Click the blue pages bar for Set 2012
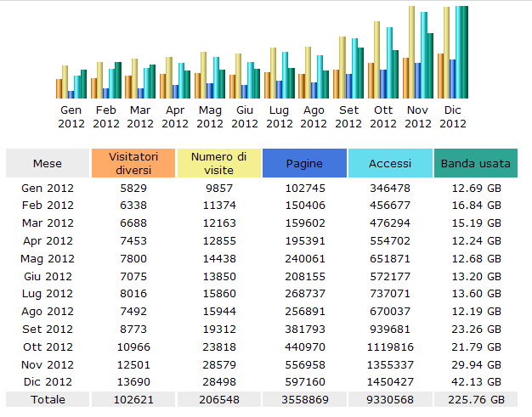The width and height of the screenshot is (532, 417). pyautogui.click(x=348, y=86)
